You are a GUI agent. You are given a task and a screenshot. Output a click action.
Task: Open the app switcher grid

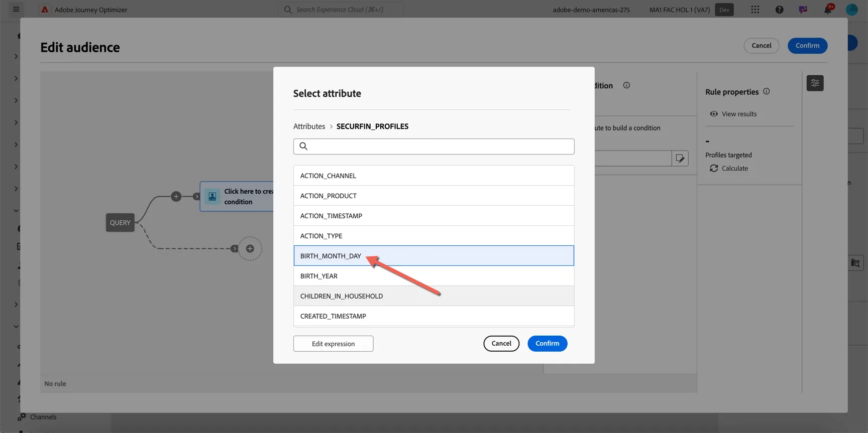(755, 10)
